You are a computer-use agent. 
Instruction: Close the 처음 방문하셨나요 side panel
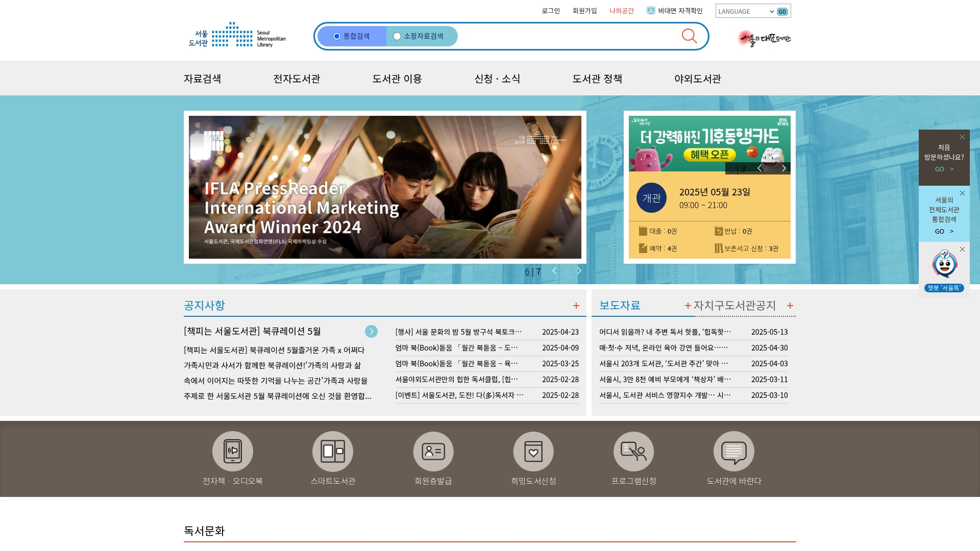pyautogui.click(x=962, y=137)
